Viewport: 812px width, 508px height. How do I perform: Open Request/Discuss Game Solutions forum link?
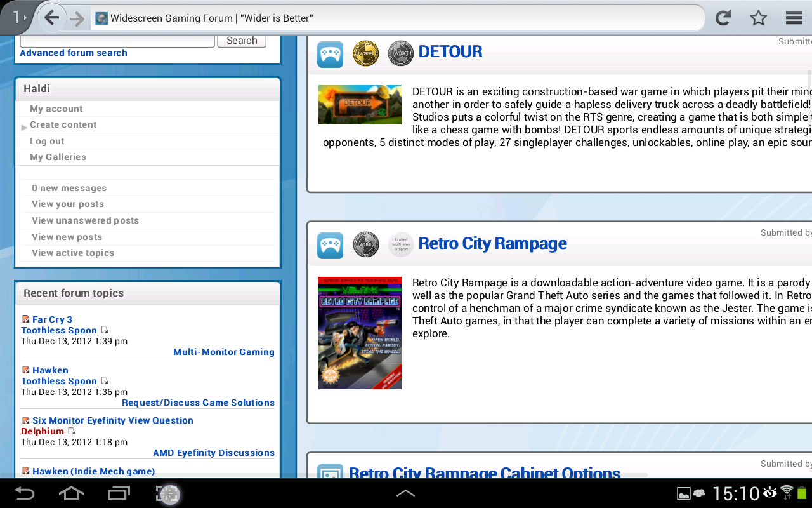point(198,403)
